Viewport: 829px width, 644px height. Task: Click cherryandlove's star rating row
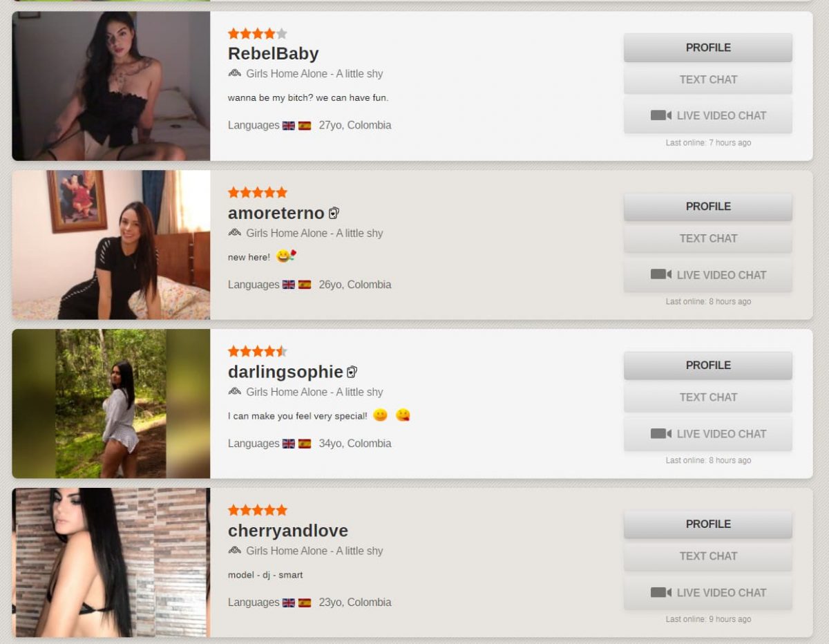(258, 510)
